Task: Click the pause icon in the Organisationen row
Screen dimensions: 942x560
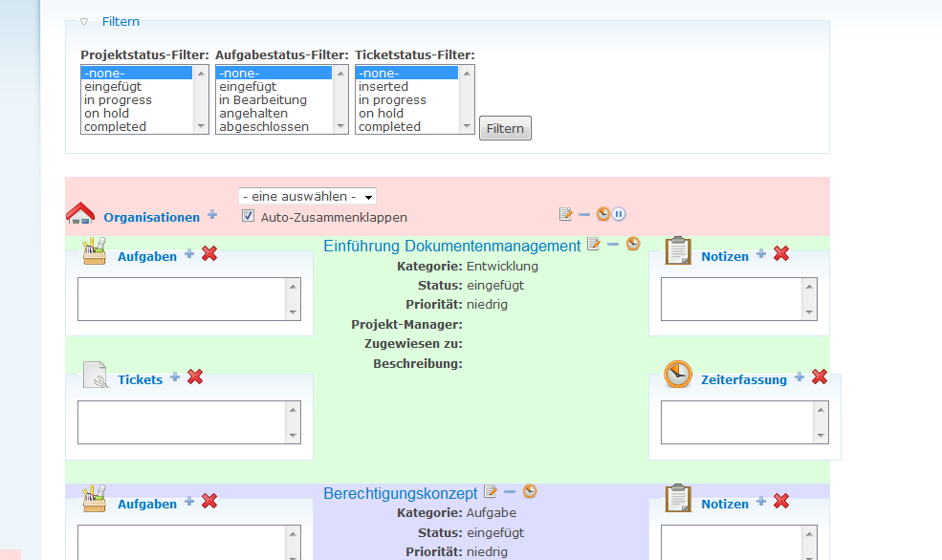Action: (619, 214)
